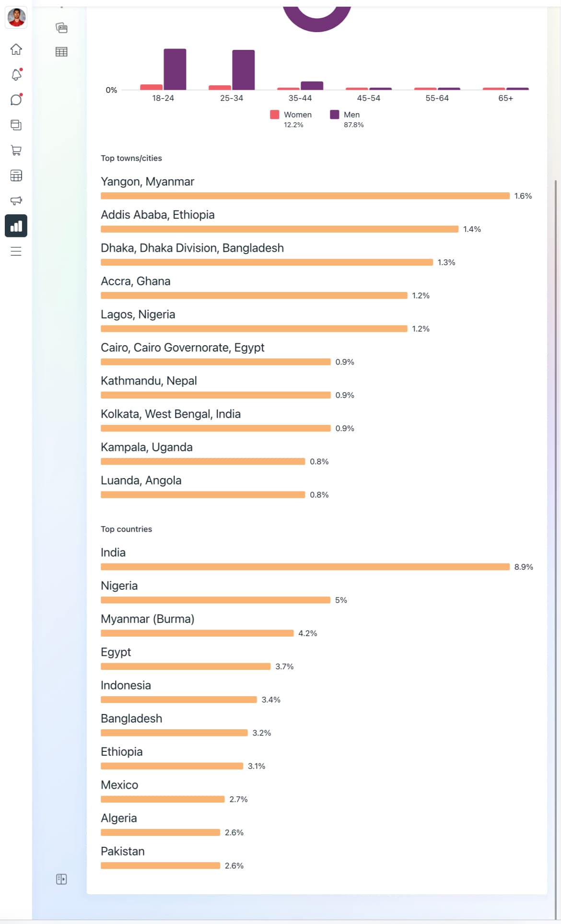Screen dimensions: 561x924
Task: Click the Yangon, Myanmar percentage bar
Action: point(305,196)
